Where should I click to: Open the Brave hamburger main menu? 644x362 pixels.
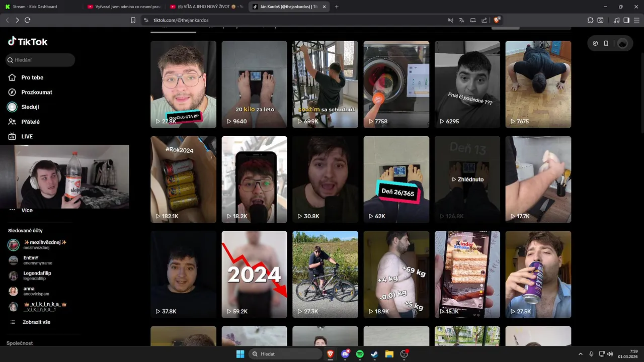click(636, 20)
